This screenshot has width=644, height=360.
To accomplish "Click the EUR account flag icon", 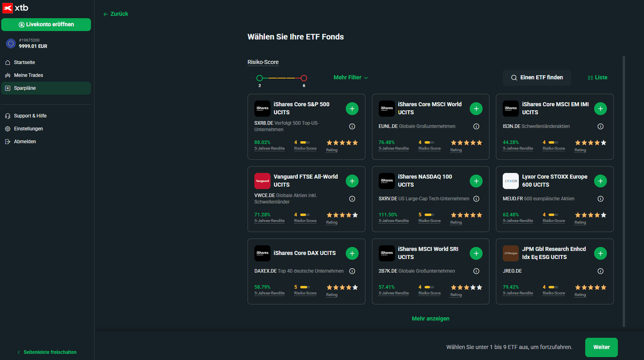I will [x=11, y=43].
